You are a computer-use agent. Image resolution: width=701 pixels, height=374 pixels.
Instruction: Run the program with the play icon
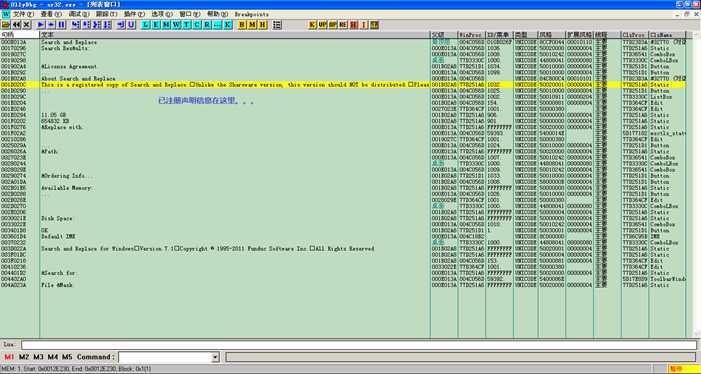pyautogui.click(x=41, y=25)
